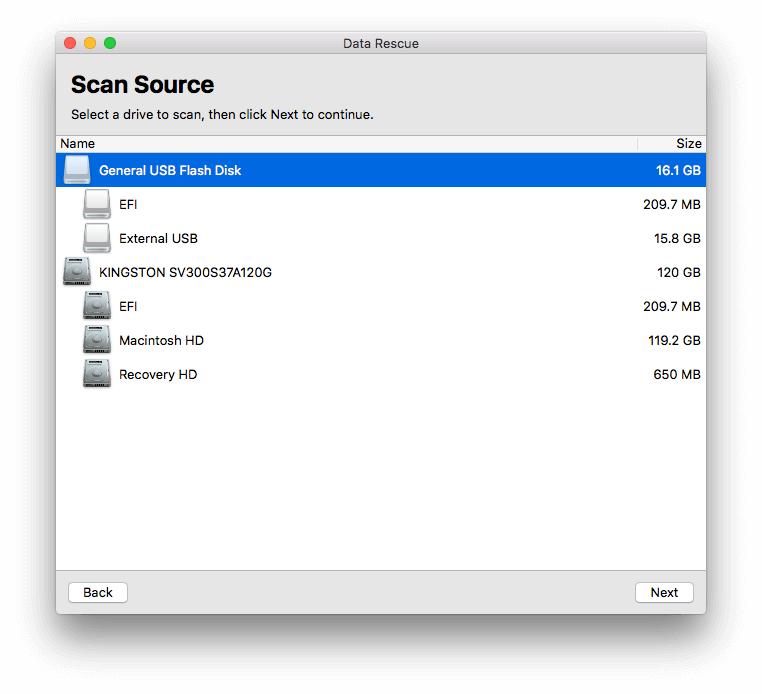Select the Recovery HD partition name
This screenshot has width=762, height=694.
click(158, 375)
